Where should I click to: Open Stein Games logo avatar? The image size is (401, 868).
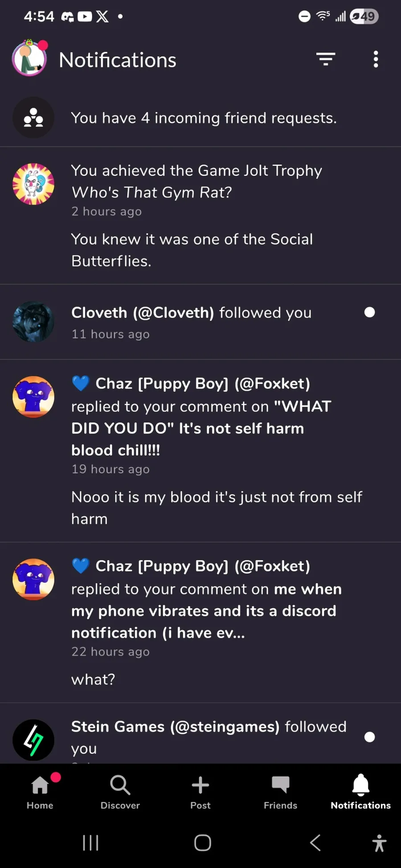[x=33, y=740]
